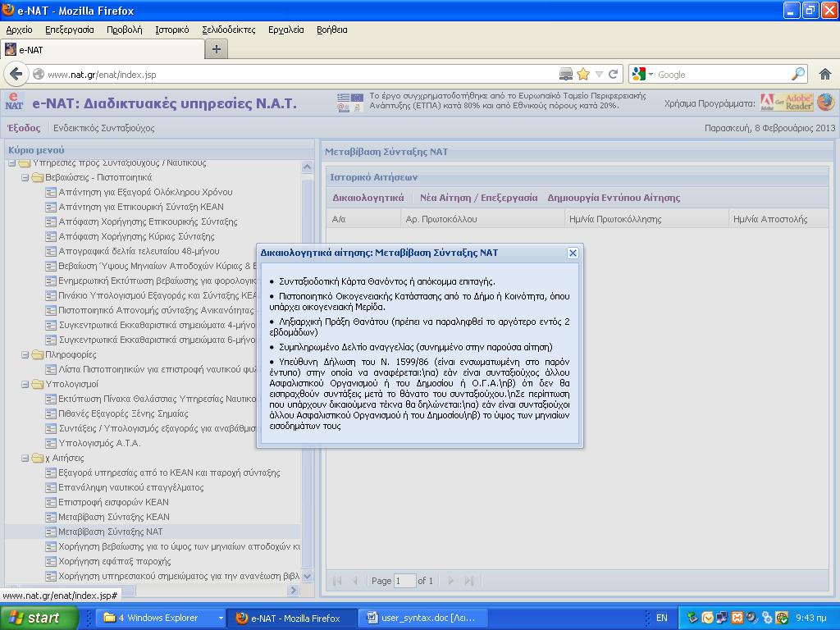Click the EN language indicator in taskbar
Viewport: 840px width, 630px height.
662,618
